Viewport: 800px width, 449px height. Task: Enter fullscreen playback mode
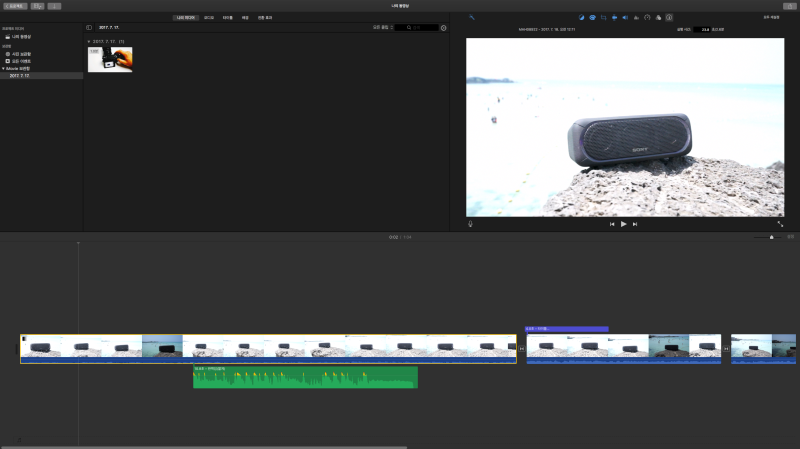[x=780, y=224]
